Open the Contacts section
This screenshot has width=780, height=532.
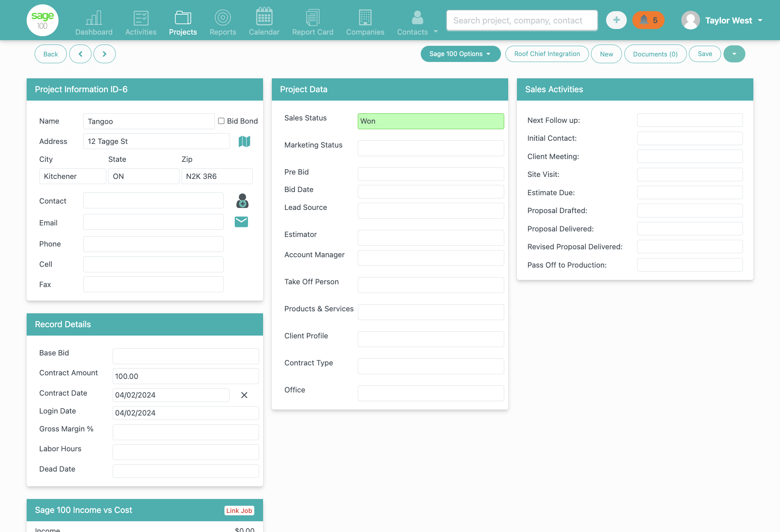413,23
